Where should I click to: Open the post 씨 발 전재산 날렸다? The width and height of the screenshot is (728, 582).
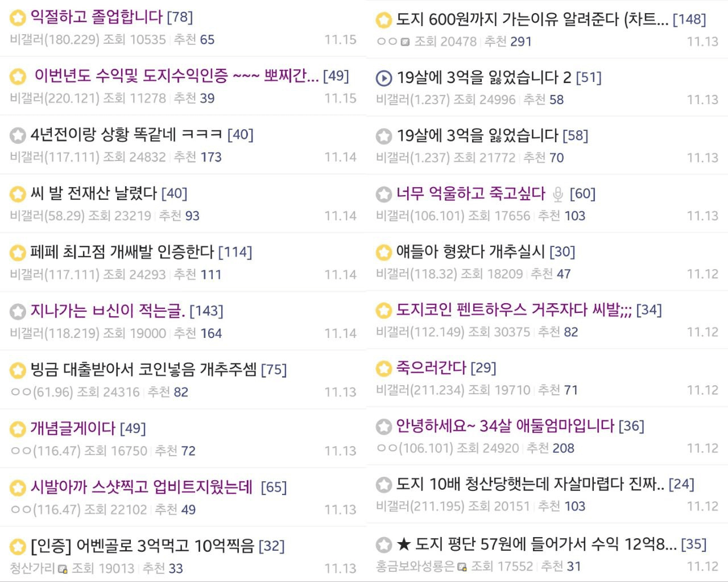(94, 193)
